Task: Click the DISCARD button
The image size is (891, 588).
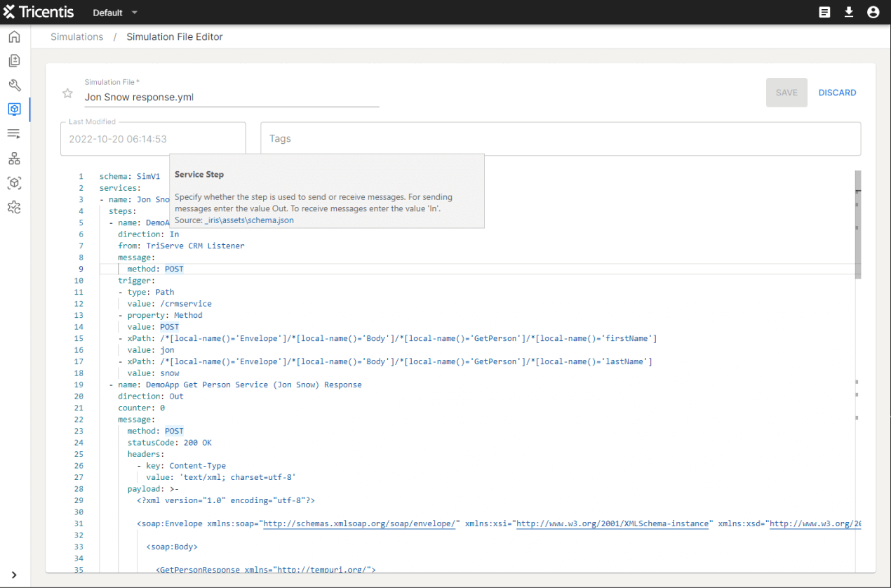Action: [x=837, y=93]
